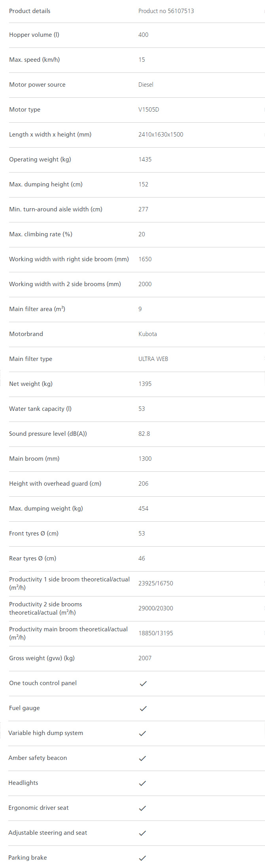The height and width of the screenshot is (868, 265).
Task: Select the Water tank capacity row label
Action: click(40, 409)
